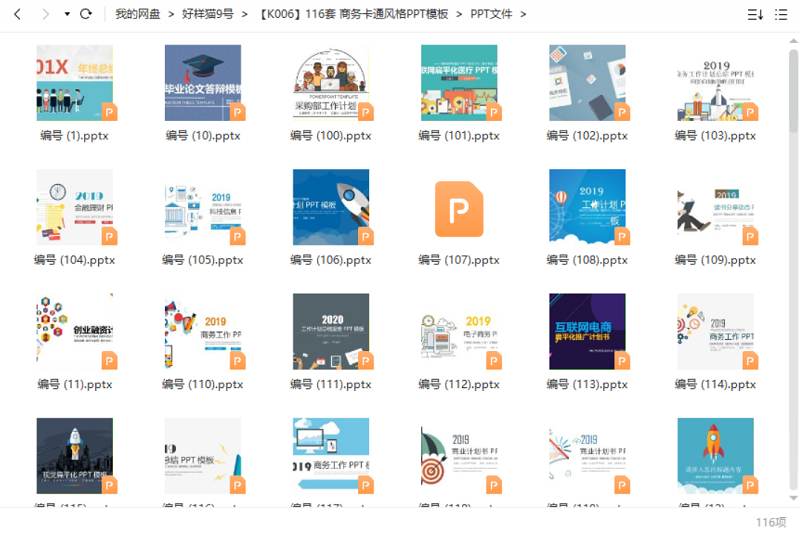The height and width of the screenshot is (535, 800).
Task: Open the sort order icon
Action: tap(755, 14)
